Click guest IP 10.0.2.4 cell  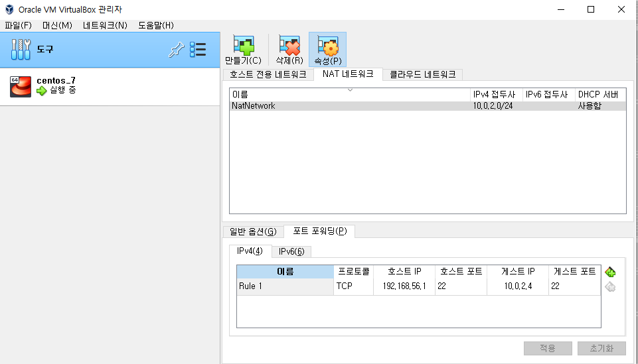click(x=518, y=286)
